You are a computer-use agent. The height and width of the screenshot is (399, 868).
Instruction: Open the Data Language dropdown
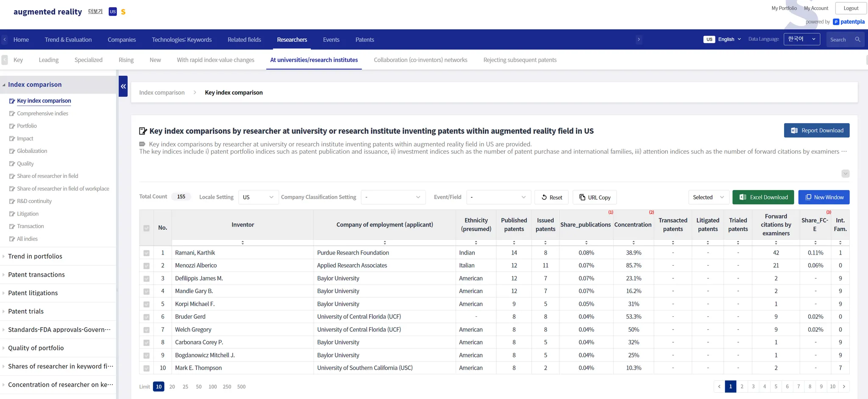point(801,39)
